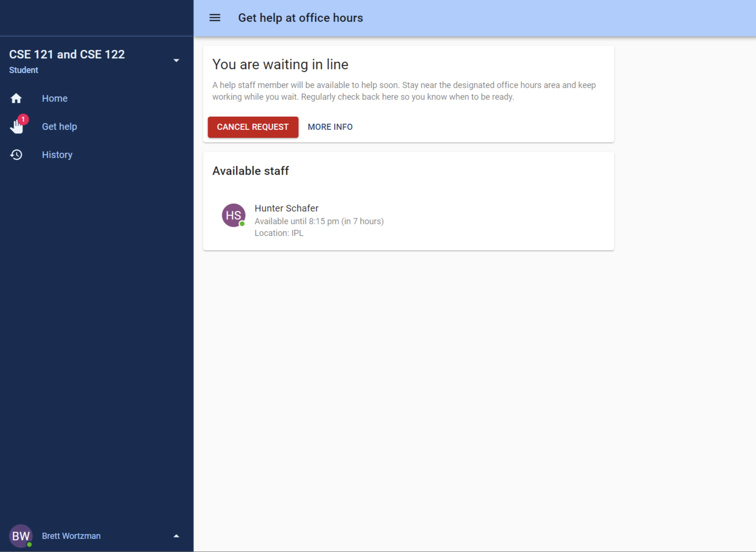The height and width of the screenshot is (552, 756).
Task: Select Get help navigation item
Action: pos(60,127)
